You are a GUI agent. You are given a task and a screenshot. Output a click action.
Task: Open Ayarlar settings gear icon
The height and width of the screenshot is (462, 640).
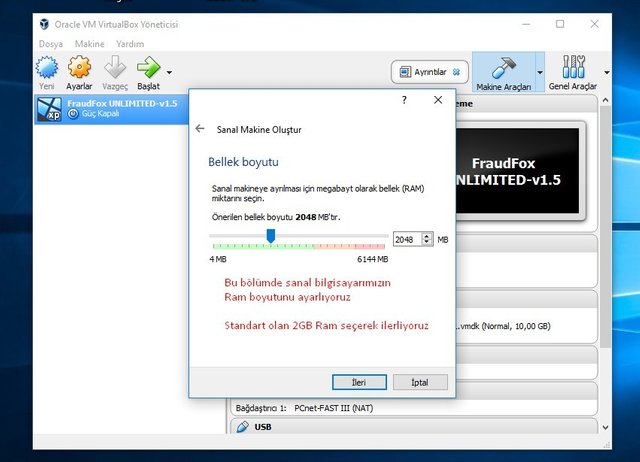[x=79, y=67]
